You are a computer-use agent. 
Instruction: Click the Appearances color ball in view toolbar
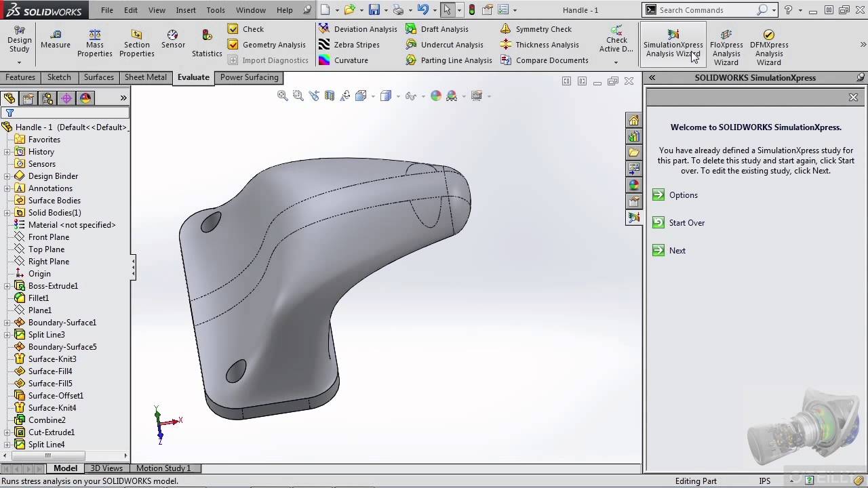click(436, 96)
